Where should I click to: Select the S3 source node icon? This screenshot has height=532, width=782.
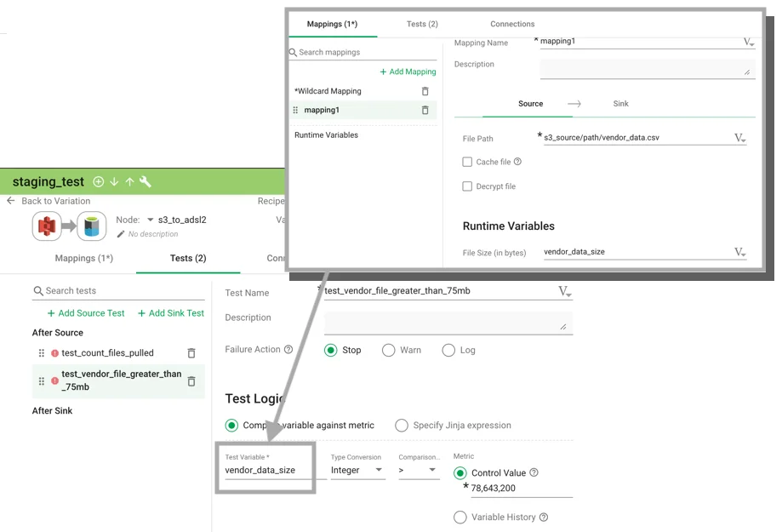46,226
